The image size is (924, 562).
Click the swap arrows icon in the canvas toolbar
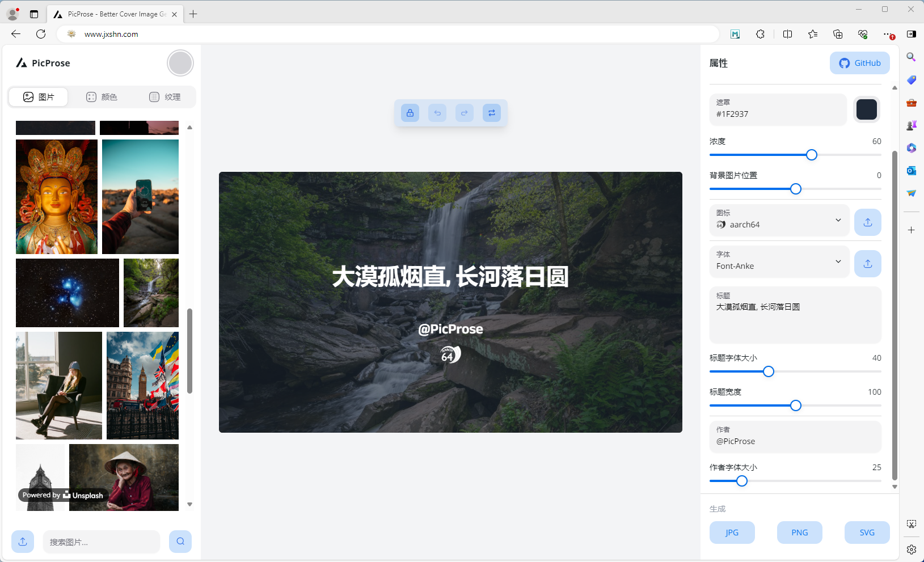[x=492, y=113]
